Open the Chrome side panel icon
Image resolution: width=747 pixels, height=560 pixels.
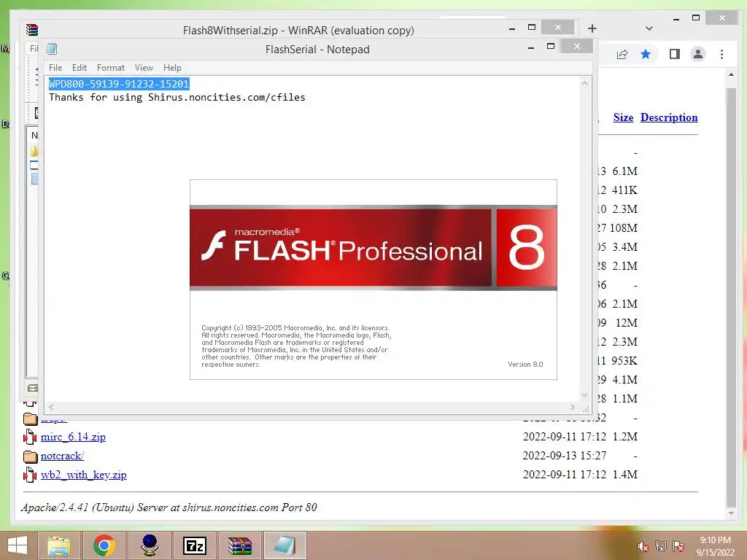675,54
